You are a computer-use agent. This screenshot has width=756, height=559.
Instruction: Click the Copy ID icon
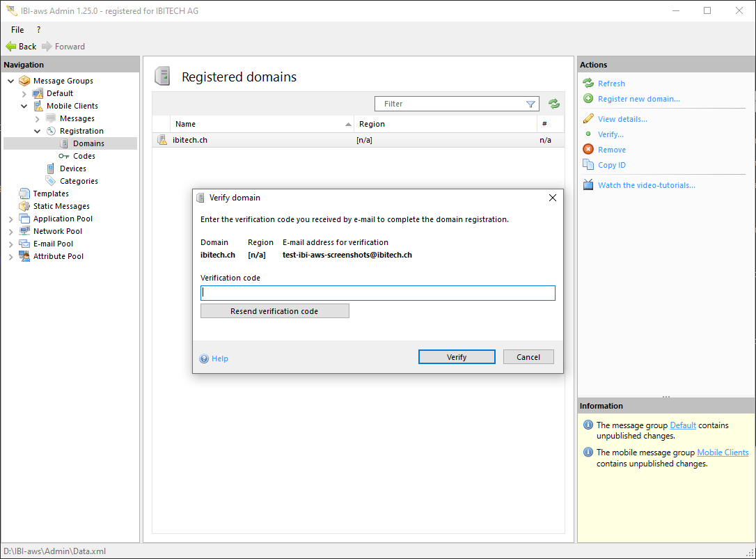[588, 165]
